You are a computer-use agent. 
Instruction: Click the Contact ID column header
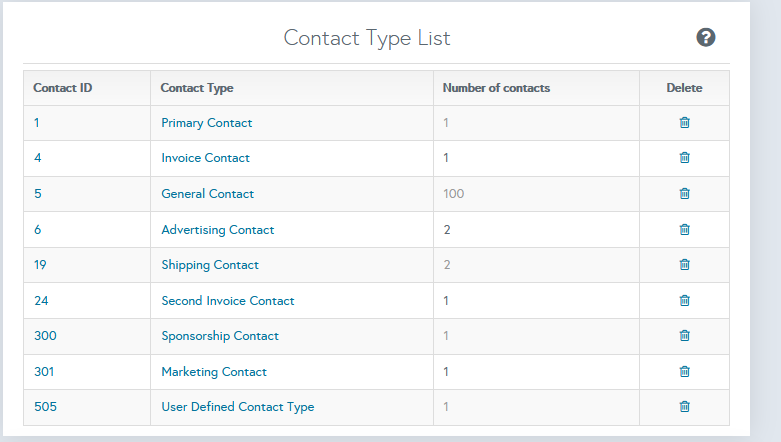pos(63,88)
